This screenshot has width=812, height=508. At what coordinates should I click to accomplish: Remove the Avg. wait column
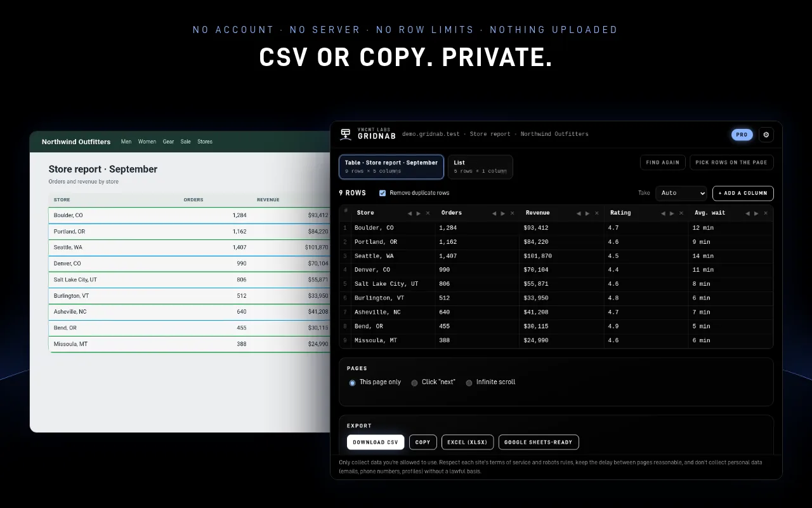point(766,213)
